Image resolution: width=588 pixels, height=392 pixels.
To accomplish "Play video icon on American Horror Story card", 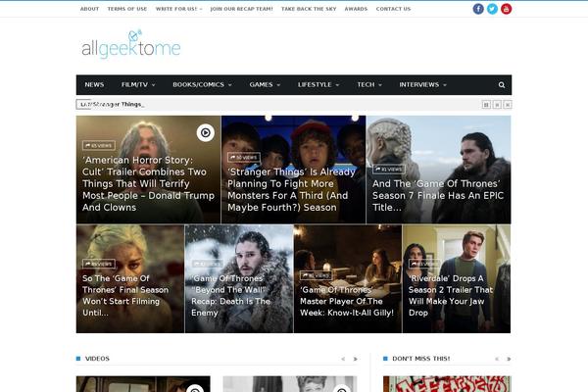I will [x=206, y=132].
